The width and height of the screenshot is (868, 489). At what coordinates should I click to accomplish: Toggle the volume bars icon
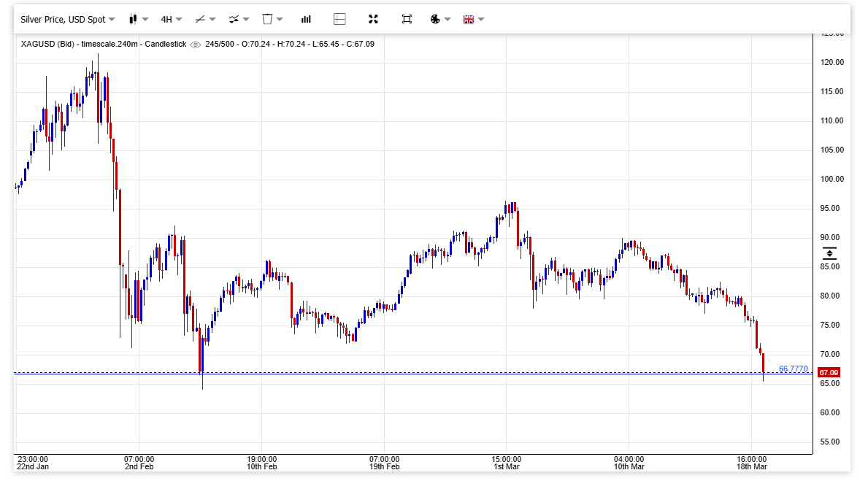[306, 19]
